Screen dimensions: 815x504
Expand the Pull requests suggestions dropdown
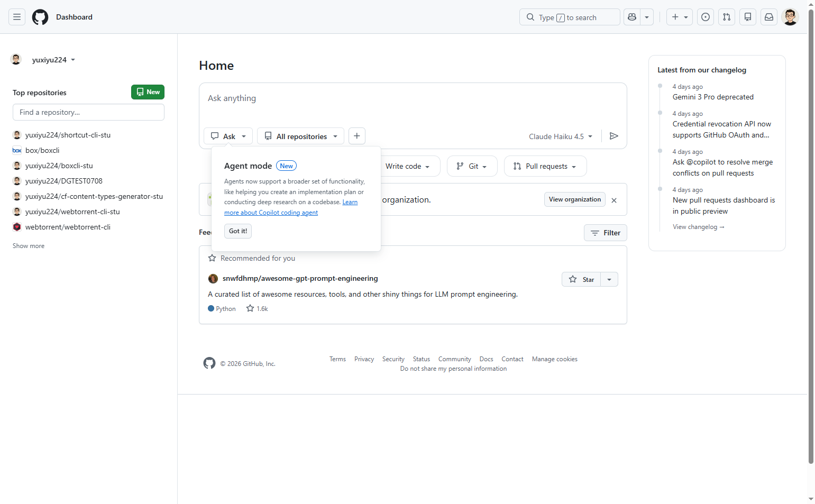tap(545, 166)
